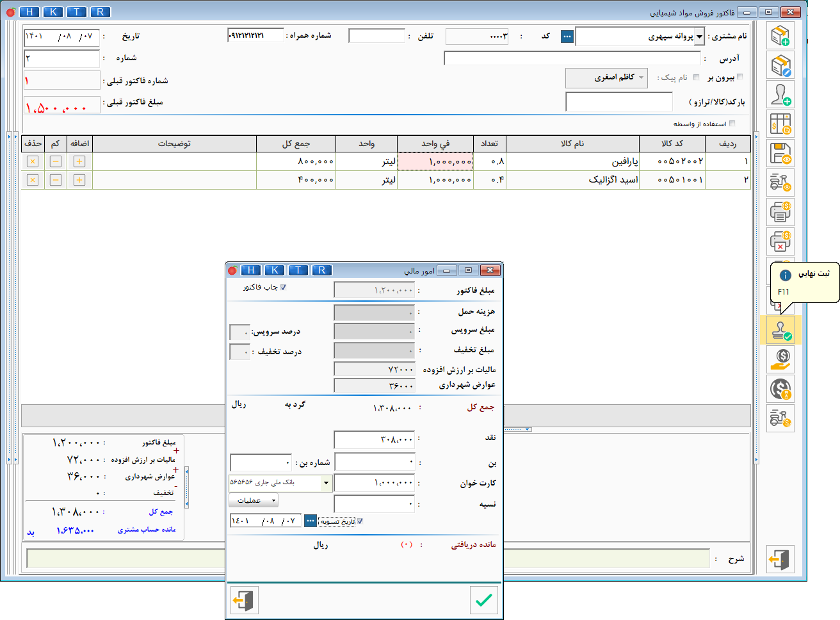
Task: Open the نام مشتری customer dropdown
Action: click(699, 37)
